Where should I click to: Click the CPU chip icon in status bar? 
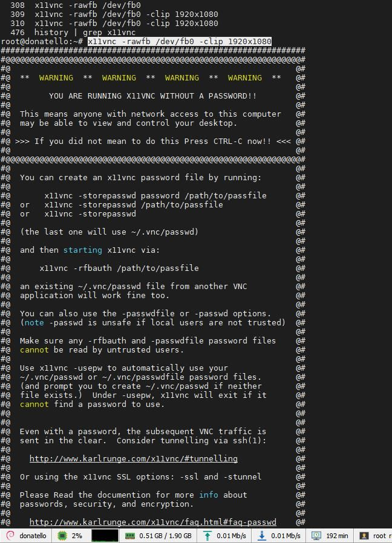(62, 536)
